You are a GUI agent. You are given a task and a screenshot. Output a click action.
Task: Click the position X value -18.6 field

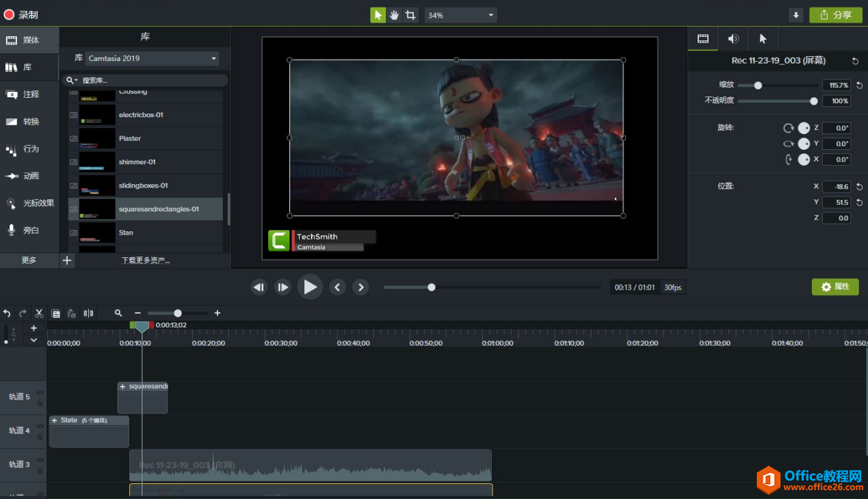pyautogui.click(x=836, y=187)
